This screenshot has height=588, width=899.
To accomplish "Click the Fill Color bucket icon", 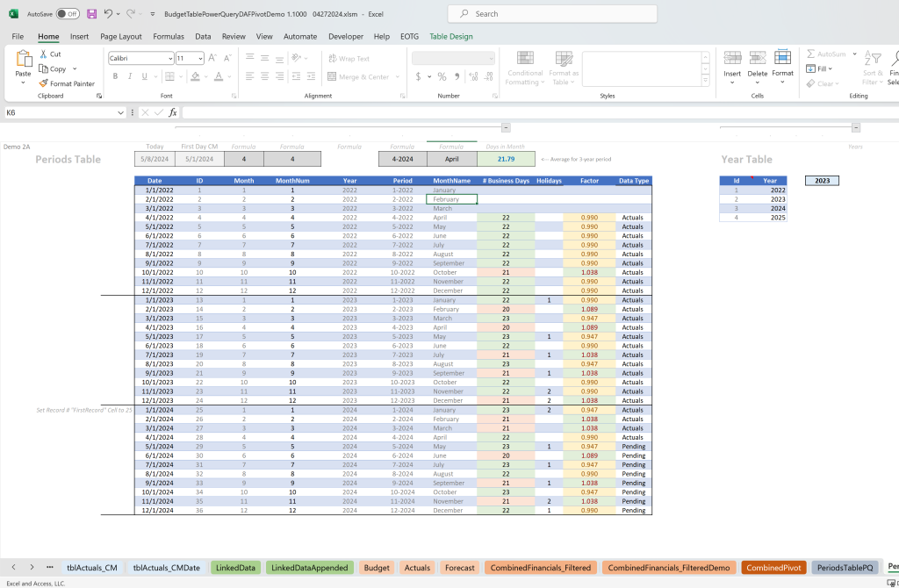I will tap(196, 76).
